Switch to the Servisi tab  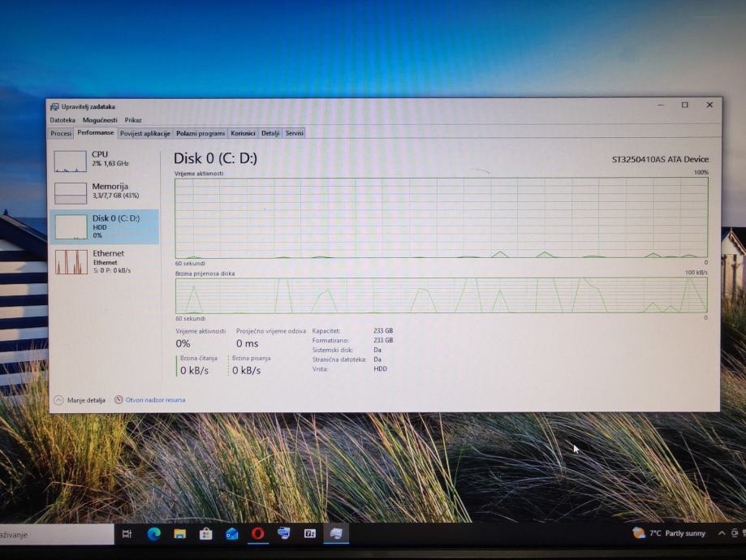[294, 133]
